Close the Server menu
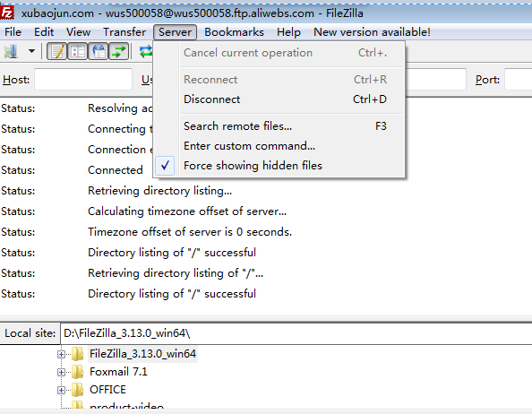 (175, 32)
